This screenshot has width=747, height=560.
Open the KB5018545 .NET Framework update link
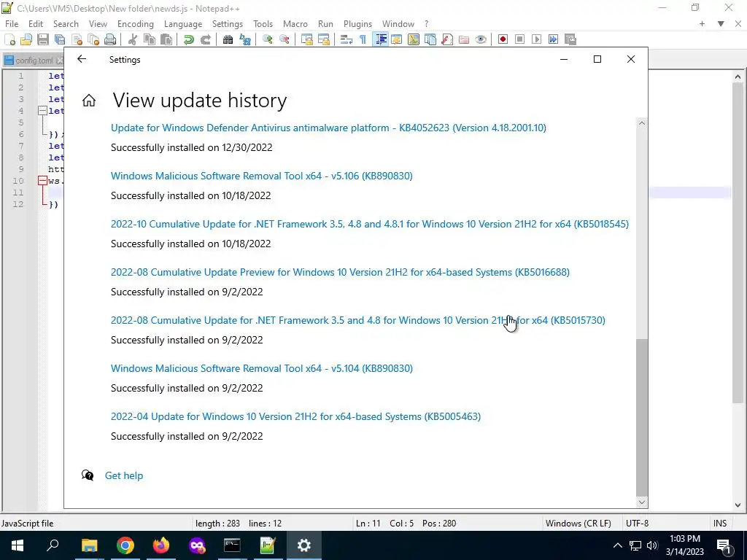(x=370, y=224)
